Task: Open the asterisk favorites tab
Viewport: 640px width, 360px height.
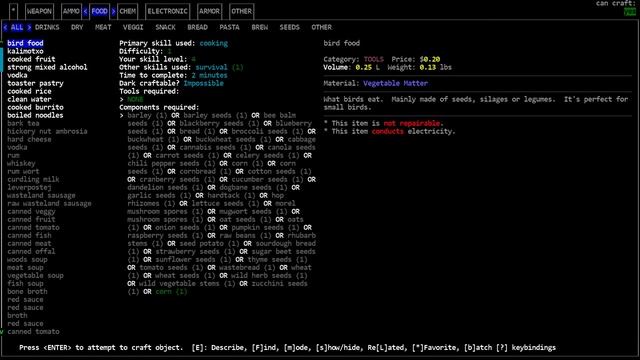Action: coord(13,11)
